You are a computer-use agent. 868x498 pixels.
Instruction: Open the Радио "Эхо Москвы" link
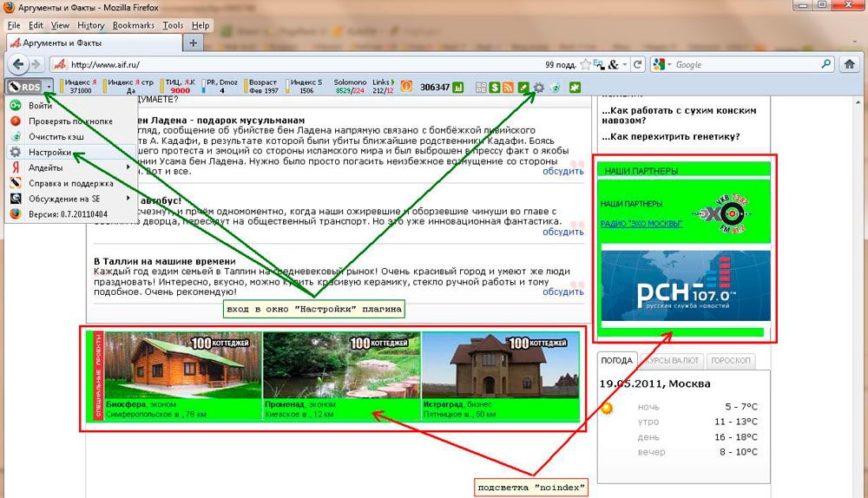641,224
